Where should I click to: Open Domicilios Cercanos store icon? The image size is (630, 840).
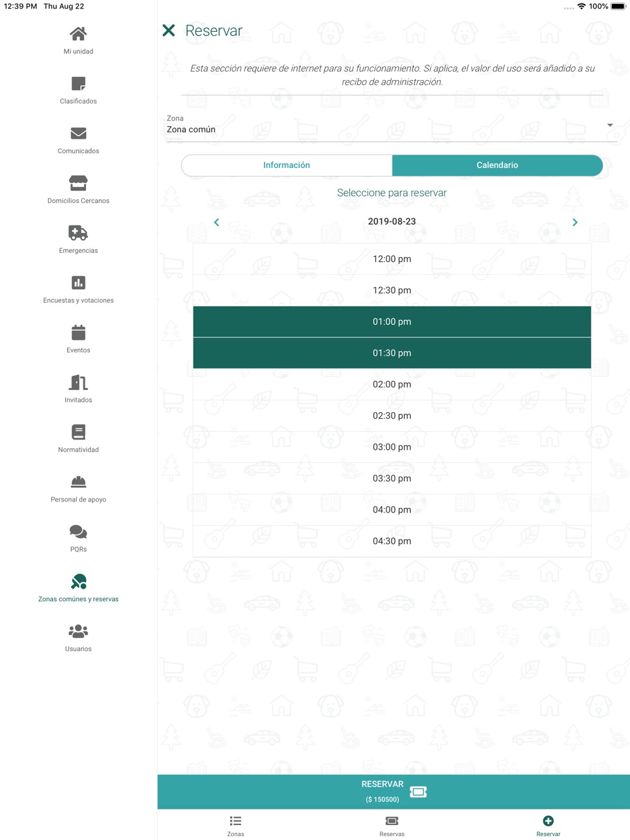(78, 183)
